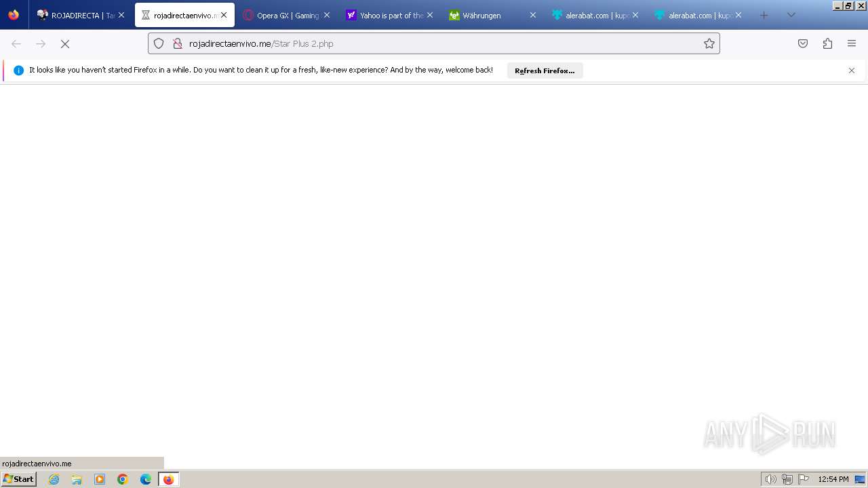Image resolution: width=868 pixels, height=488 pixels.
Task: Click the Refresh Firefox button
Action: pos(545,70)
